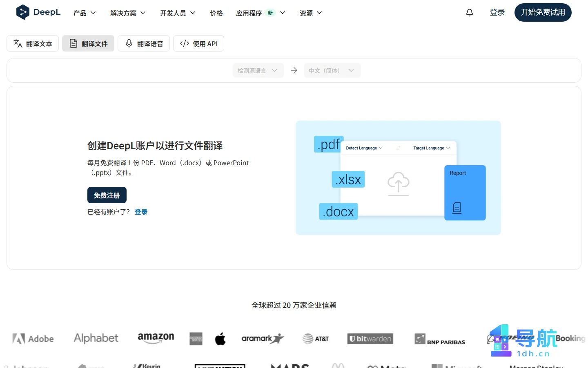Click the blue Report document card
This screenshot has width=588, height=368.
pyautogui.click(x=465, y=193)
